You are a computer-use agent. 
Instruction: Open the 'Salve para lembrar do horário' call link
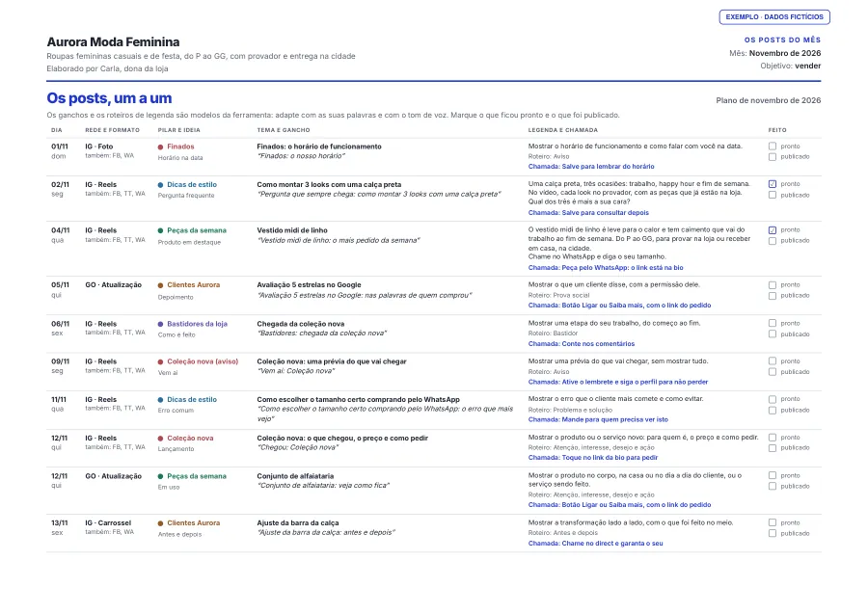pyautogui.click(x=591, y=167)
